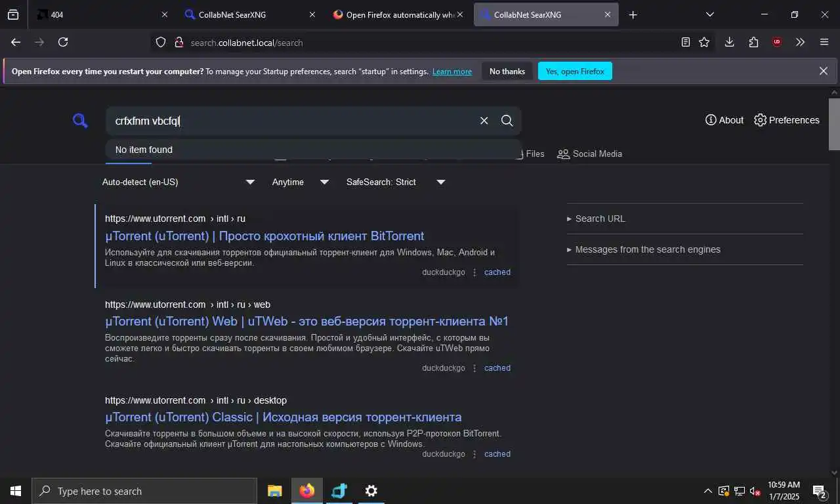The image size is (840, 504).
Task: Click the SearXNG magnifier logo
Action: tap(80, 121)
